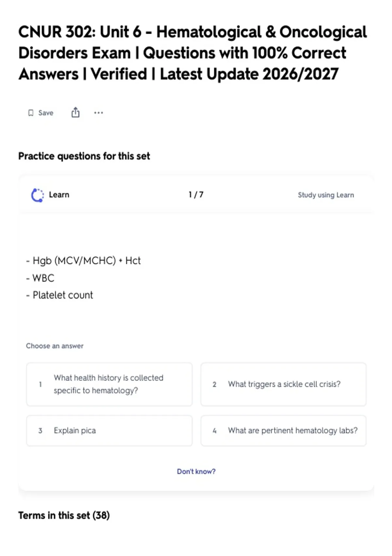Open the three-dot more options menu
This screenshot has width=392, height=556.
point(98,113)
